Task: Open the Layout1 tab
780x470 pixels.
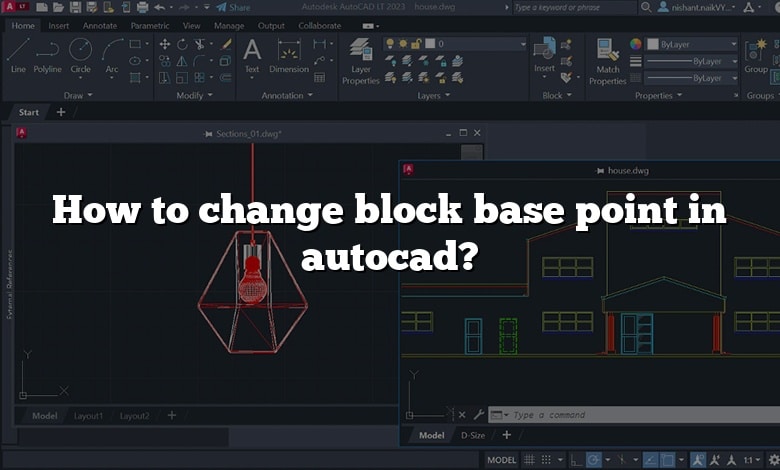Action: point(88,415)
